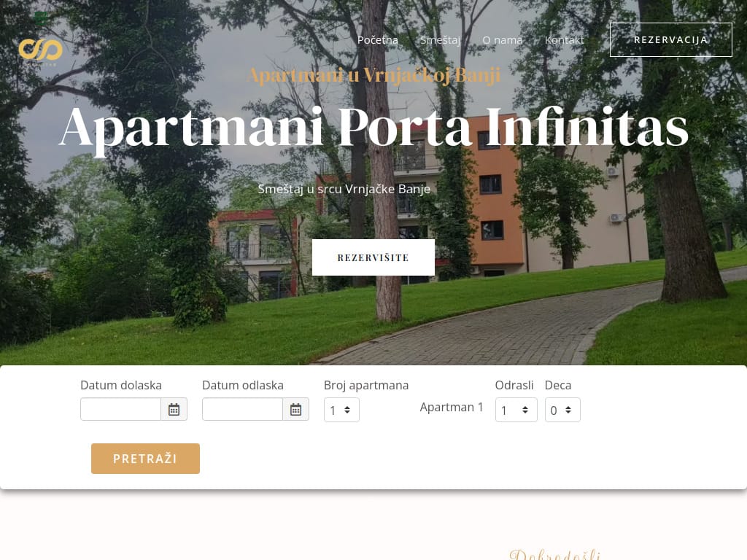Open the calendar for Datum dolaska

coord(174,410)
